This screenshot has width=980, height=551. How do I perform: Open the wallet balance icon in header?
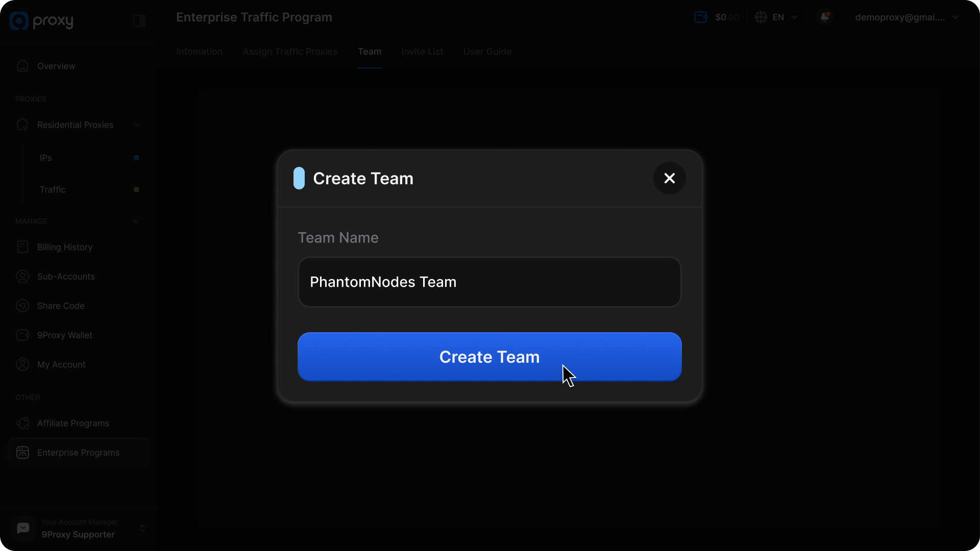click(x=701, y=17)
